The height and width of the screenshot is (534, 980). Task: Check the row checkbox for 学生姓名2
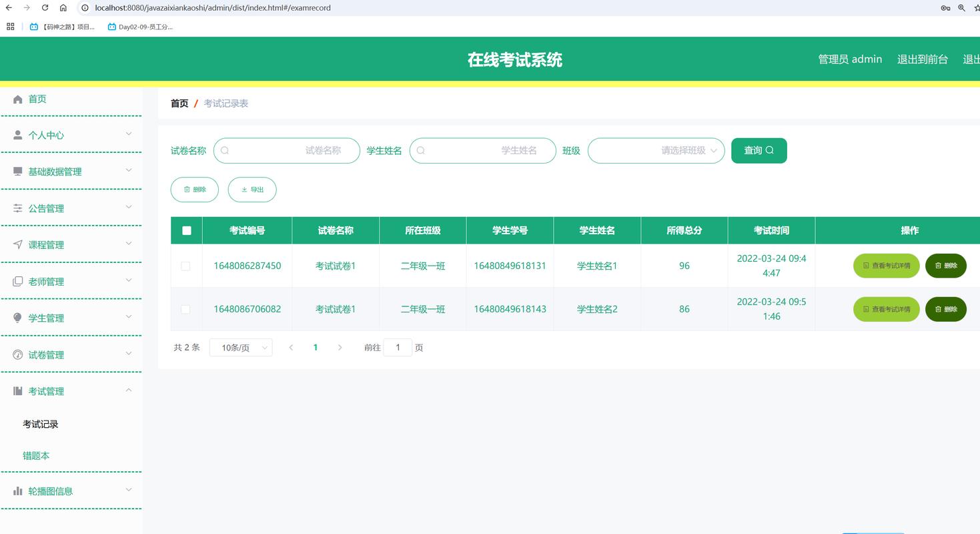(x=186, y=309)
